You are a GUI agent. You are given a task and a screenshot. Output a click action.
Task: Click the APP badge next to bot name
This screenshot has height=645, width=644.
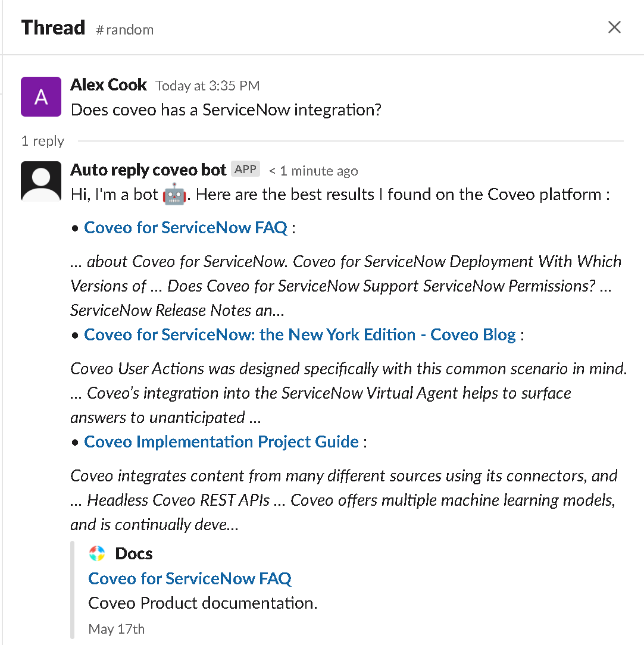245,169
